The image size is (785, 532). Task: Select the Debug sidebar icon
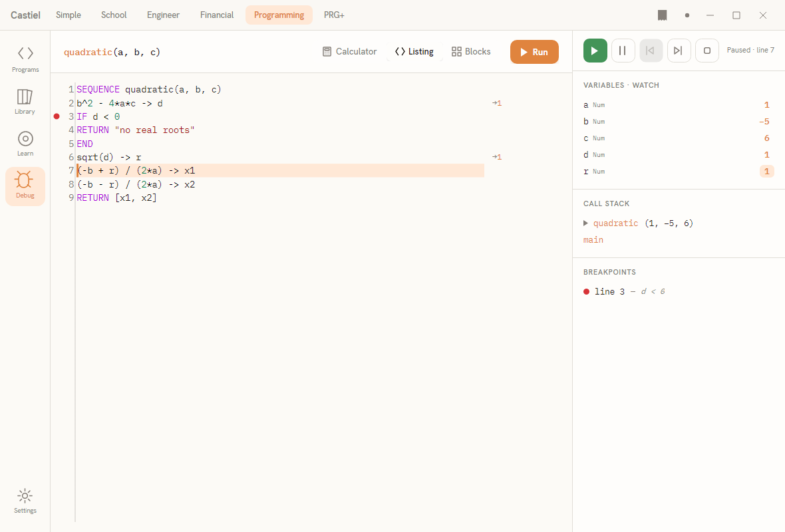coord(25,186)
